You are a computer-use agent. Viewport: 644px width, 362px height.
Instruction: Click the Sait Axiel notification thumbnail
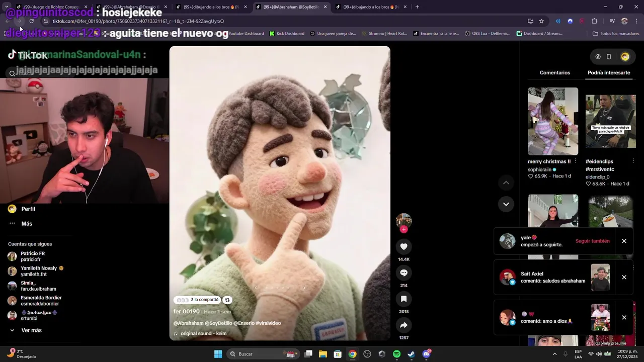(x=600, y=277)
